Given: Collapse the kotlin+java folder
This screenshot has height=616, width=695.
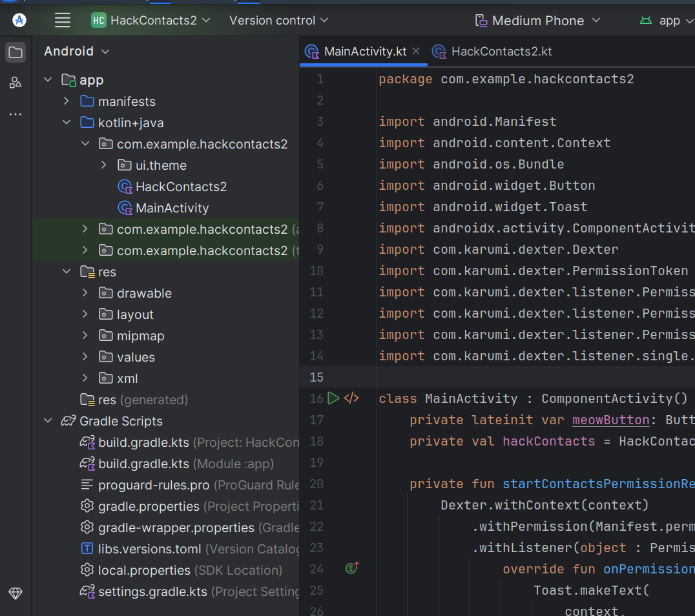Looking at the screenshot, I should [67, 122].
